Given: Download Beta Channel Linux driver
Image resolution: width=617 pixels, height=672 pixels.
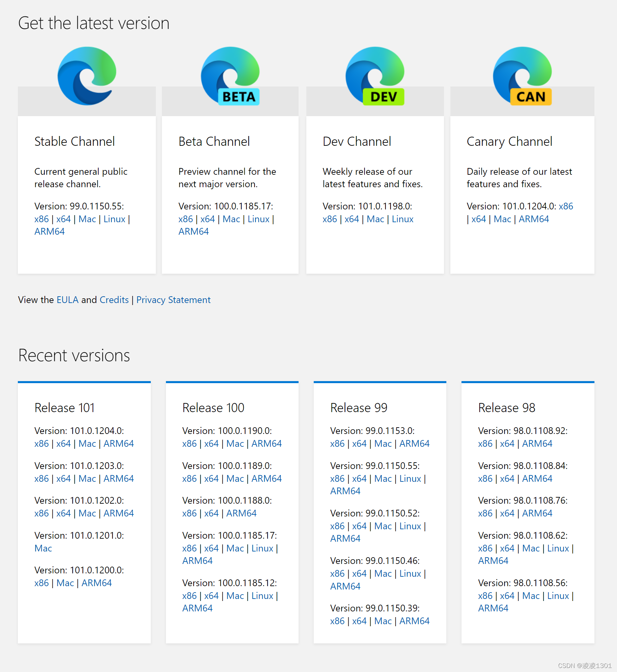Looking at the screenshot, I should pyautogui.click(x=259, y=219).
